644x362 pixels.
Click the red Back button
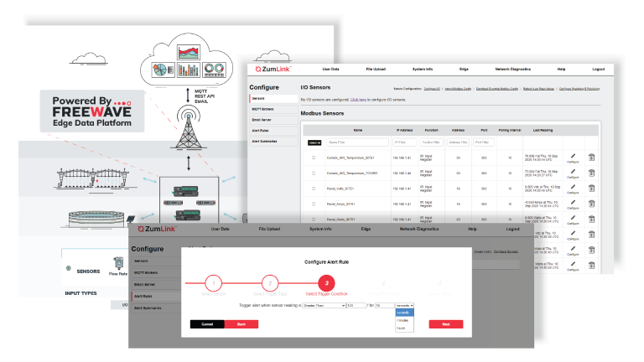[241, 324]
